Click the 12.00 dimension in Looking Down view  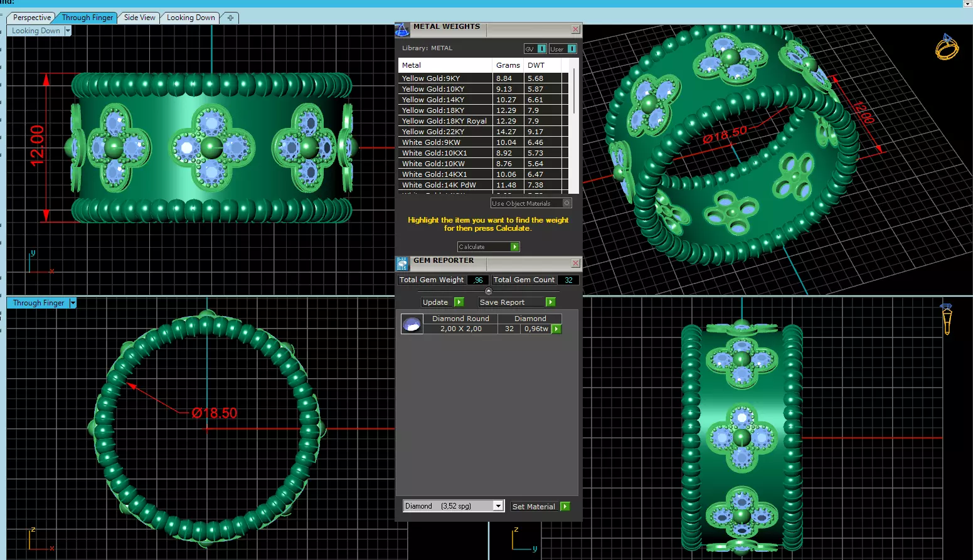(x=37, y=145)
